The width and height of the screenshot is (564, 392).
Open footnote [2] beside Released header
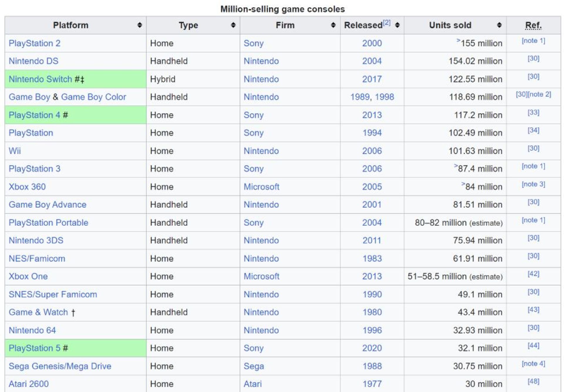(387, 23)
